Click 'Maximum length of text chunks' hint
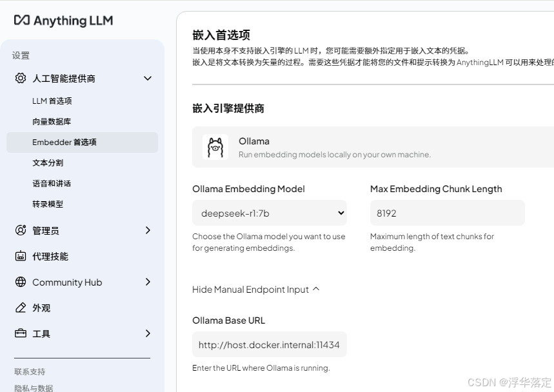Image resolution: width=554 pixels, height=392 pixels. point(432,242)
